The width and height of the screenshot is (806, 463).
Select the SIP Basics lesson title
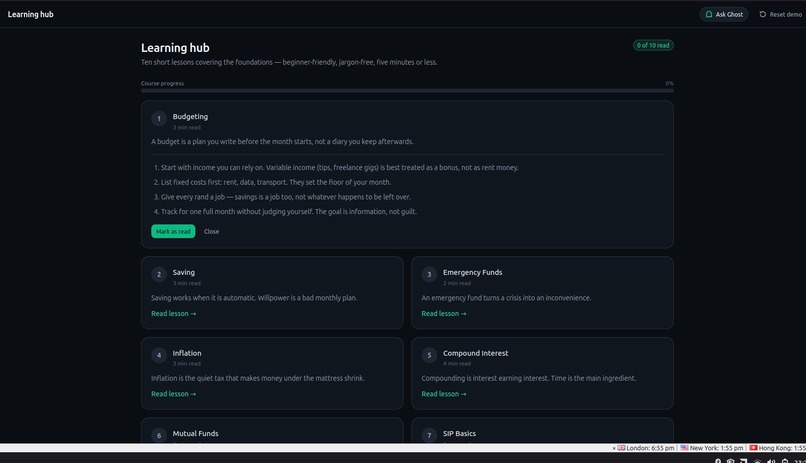click(460, 433)
